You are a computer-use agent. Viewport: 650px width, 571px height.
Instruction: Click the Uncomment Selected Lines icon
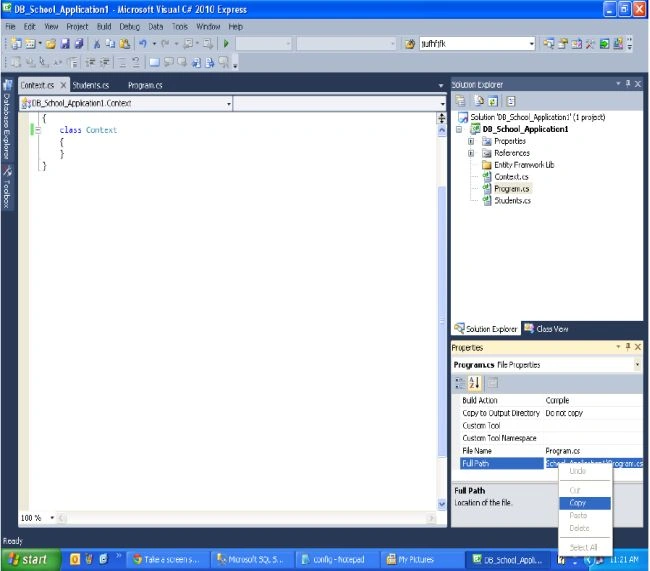136,63
